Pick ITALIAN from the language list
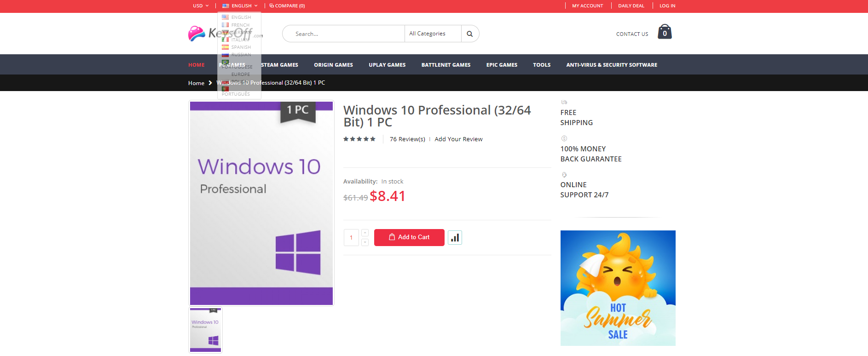The width and height of the screenshot is (868, 356). [x=236, y=40]
